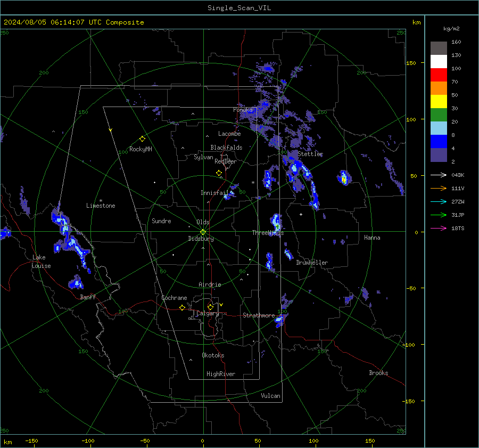Click the 18TS legend label
Image resolution: width=479 pixels, height=448 pixels.
(x=458, y=228)
